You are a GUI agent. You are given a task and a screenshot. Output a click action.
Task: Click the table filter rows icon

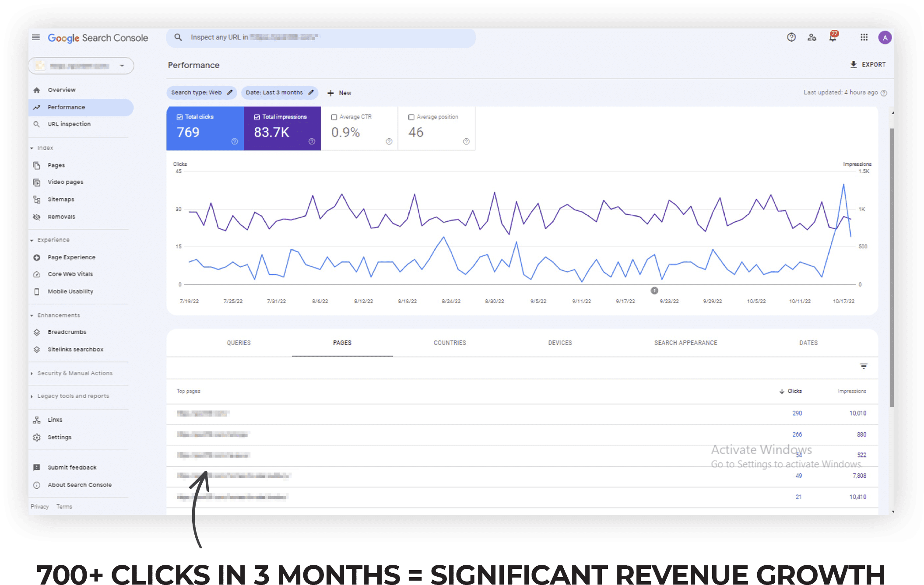[x=863, y=366]
